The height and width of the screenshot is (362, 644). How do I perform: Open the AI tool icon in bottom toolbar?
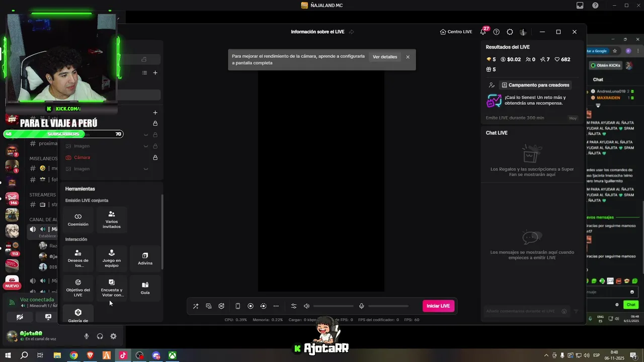click(221, 306)
